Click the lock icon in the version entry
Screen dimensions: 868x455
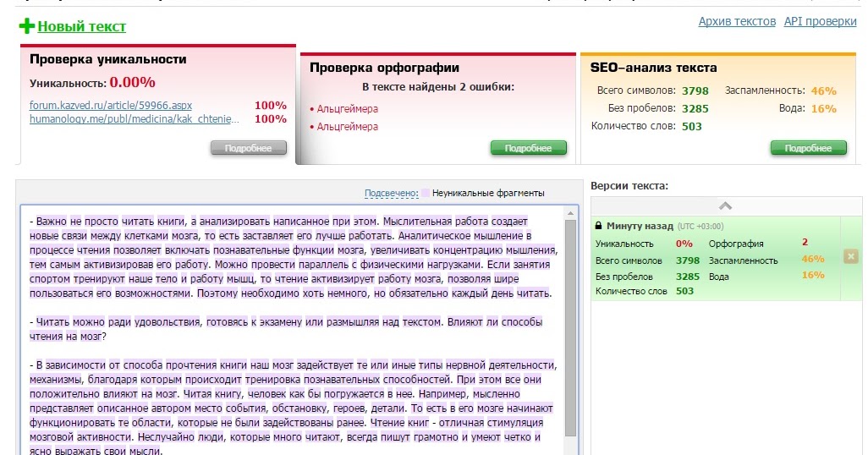pyautogui.click(x=599, y=227)
